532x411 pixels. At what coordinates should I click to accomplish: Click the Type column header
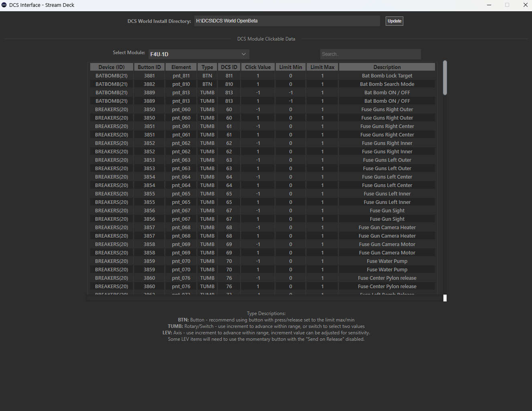point(207,67)
